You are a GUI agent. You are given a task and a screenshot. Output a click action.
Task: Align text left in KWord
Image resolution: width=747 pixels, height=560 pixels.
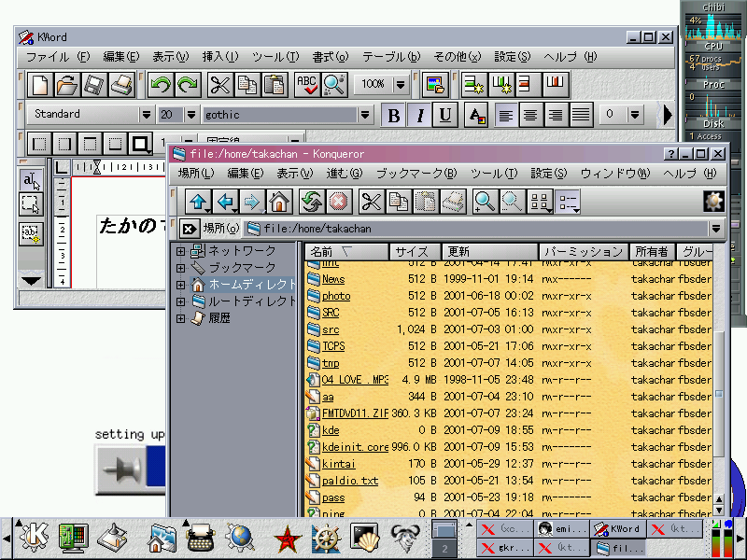pyautogui.click(x=506, y=115)
